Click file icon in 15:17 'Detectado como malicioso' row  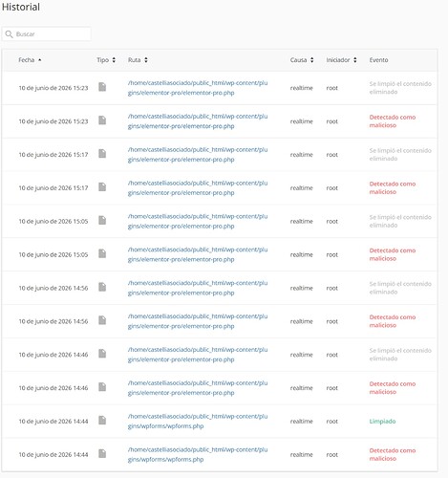tap(102, 186)
